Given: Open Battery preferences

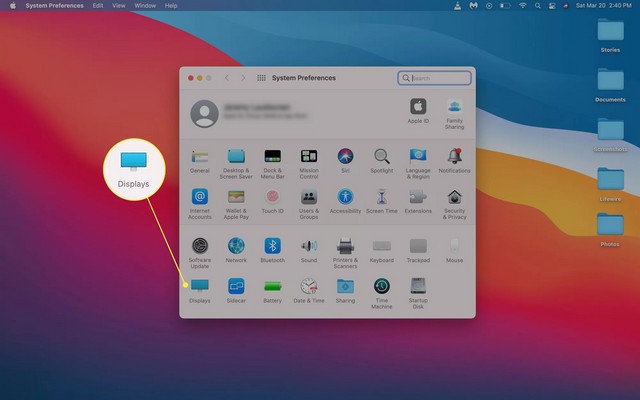Looking at the screenshot, I should [x=272, y=286].
